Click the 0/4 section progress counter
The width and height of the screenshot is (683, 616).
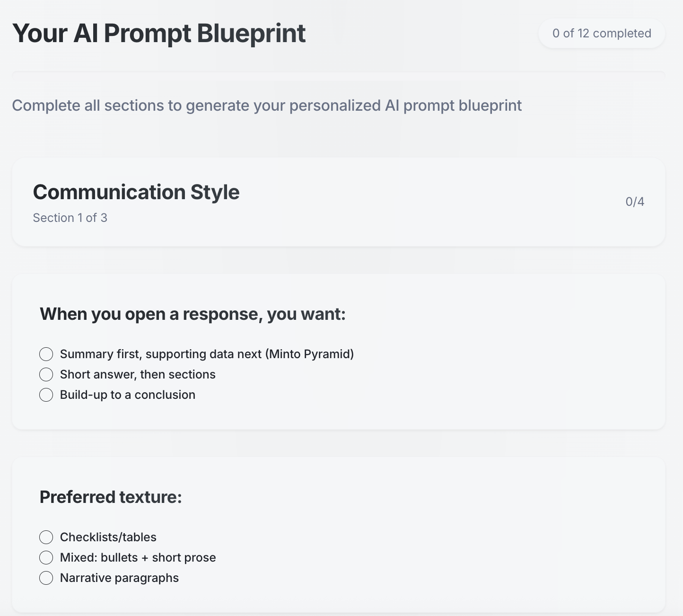[x=634, y=202]
